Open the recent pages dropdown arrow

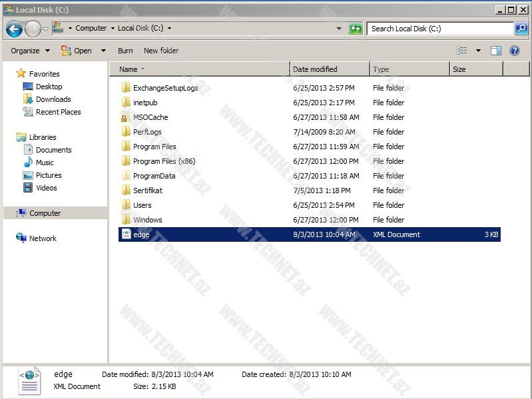[x=45, y=29]
